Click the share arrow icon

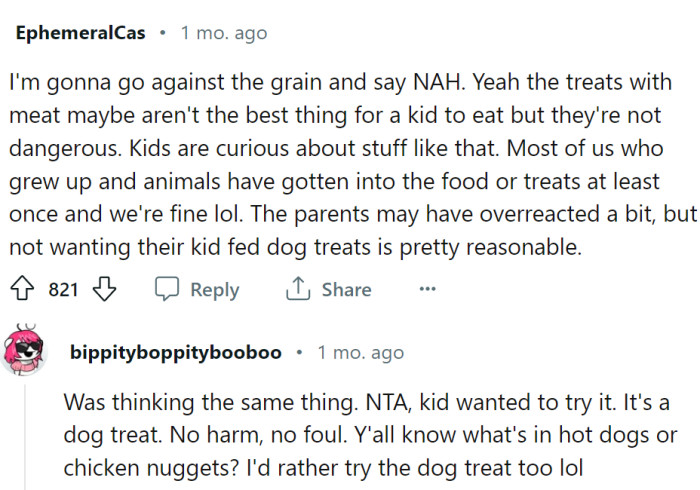pyautogui.click(x=297, y=289)
